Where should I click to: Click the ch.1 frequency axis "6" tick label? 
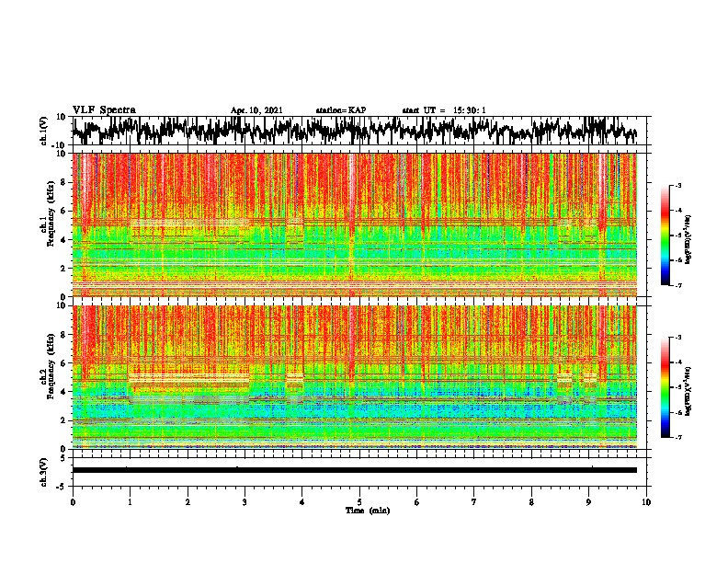(63, 212)
